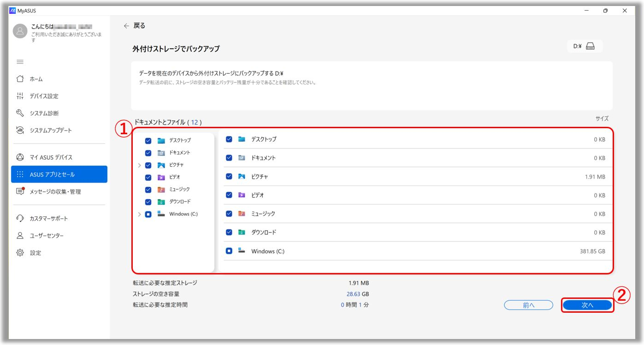Click the device settings sliders icon

(20, 96)
